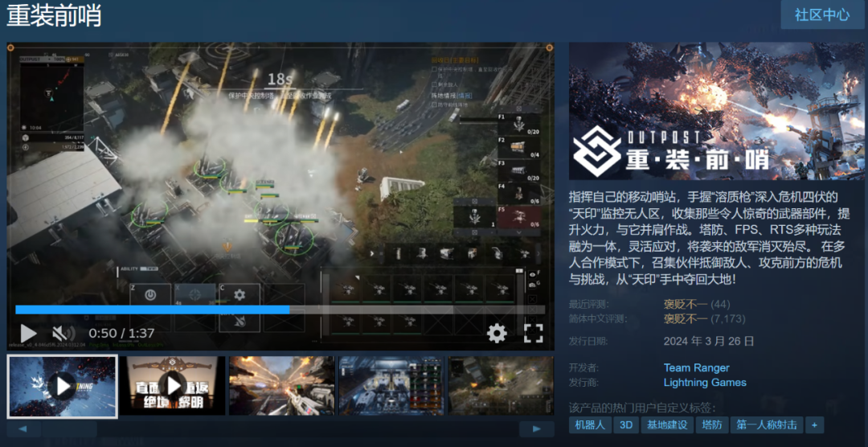Click the thumbnail strip right arrow
This screenshot has height=447, width=868.
point(537,429)
